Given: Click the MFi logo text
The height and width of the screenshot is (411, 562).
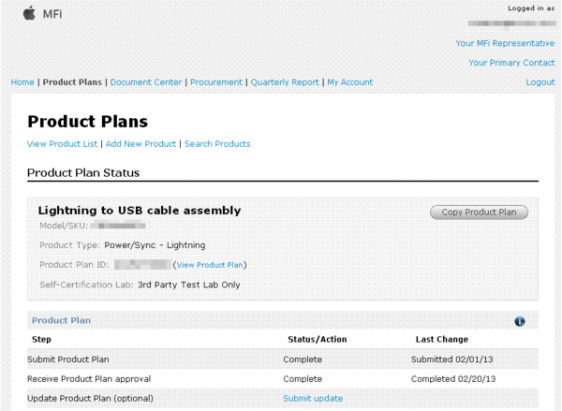Looking at the screenshot, I should coord(52,14).
